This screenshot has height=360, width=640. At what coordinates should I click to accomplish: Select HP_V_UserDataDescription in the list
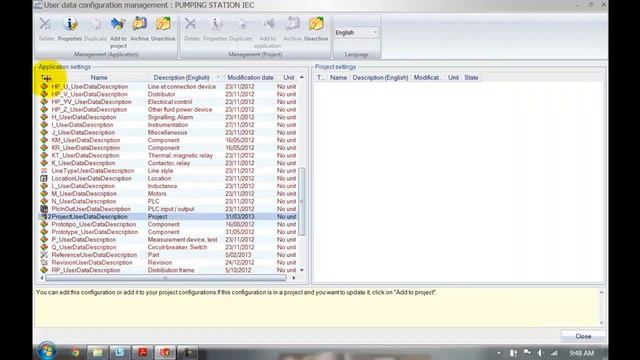[x=168, y=94]
